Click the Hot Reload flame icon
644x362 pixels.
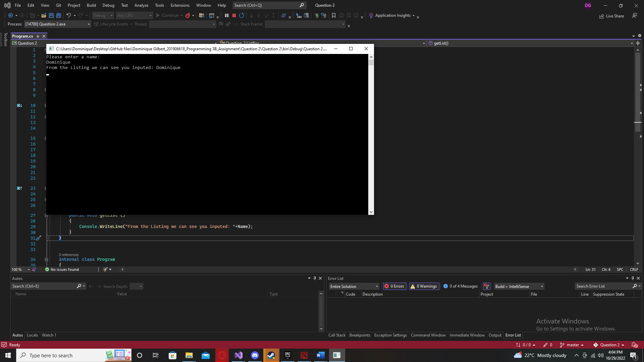[188, 15]
